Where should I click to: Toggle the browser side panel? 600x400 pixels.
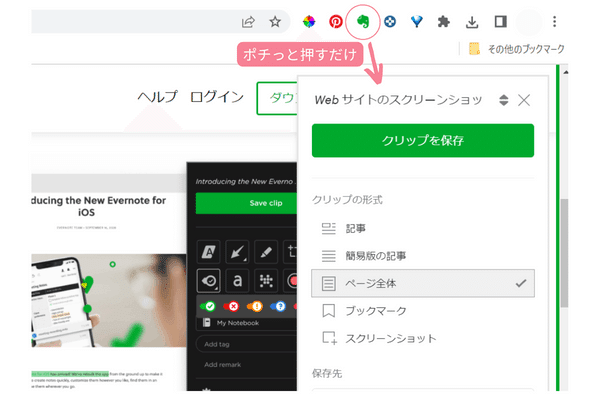click(x=501, y=22)
